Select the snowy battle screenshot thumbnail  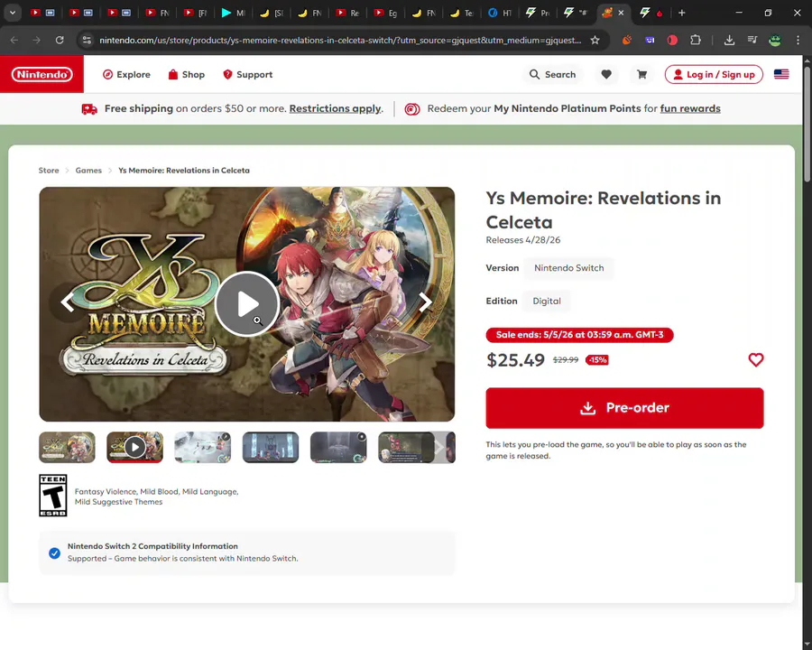[202, 447]
